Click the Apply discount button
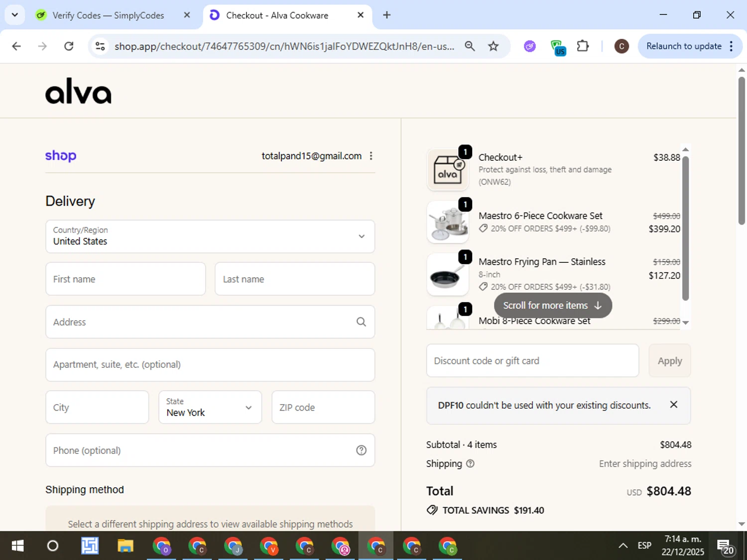The image size is (747, 560). (x=670, y=360)
